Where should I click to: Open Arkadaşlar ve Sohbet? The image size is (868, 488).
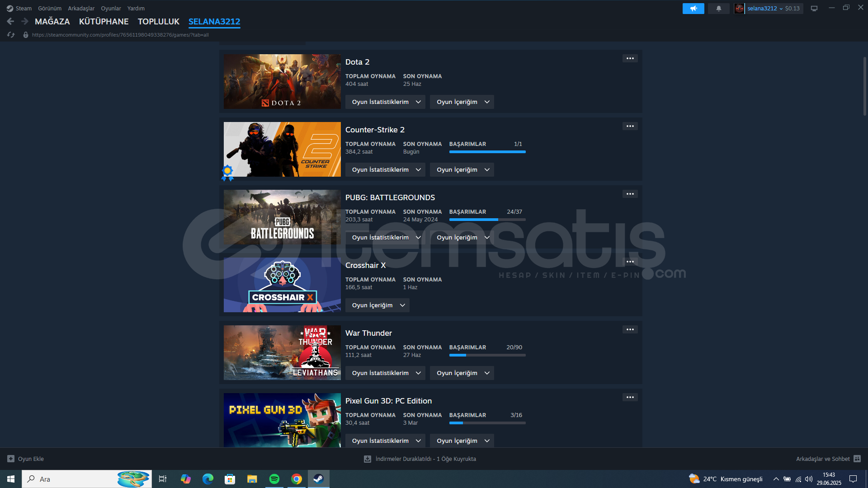point(828,459)
